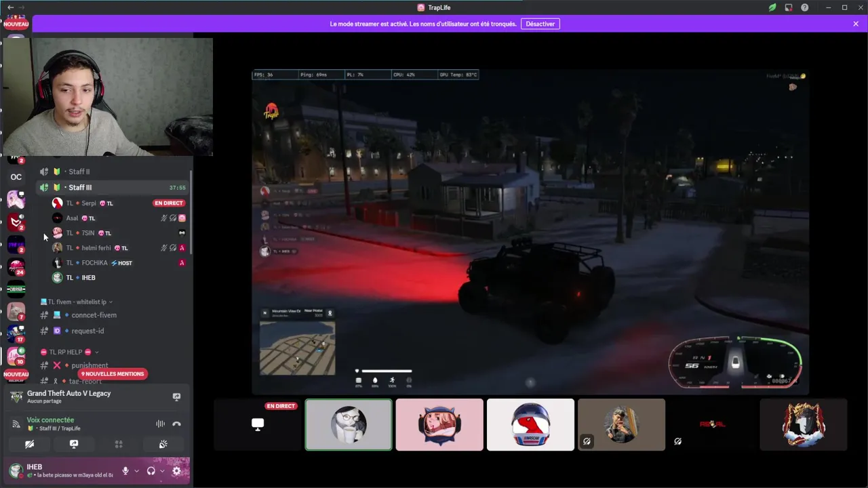
Task: Open the cat server icon with badge 7
Action: (x=16, y=311)
